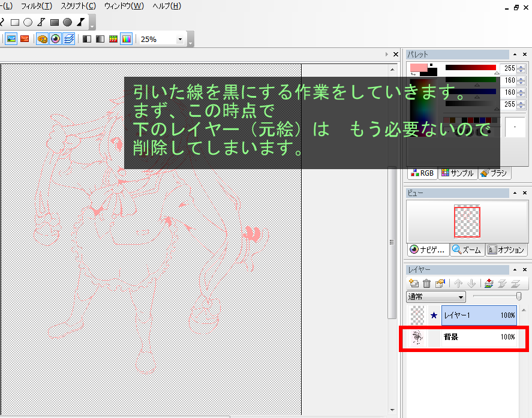The height and width of the screenshot is (418, 532).
Task: Click the pink foreground color swatch
Action: coord(417,66)
